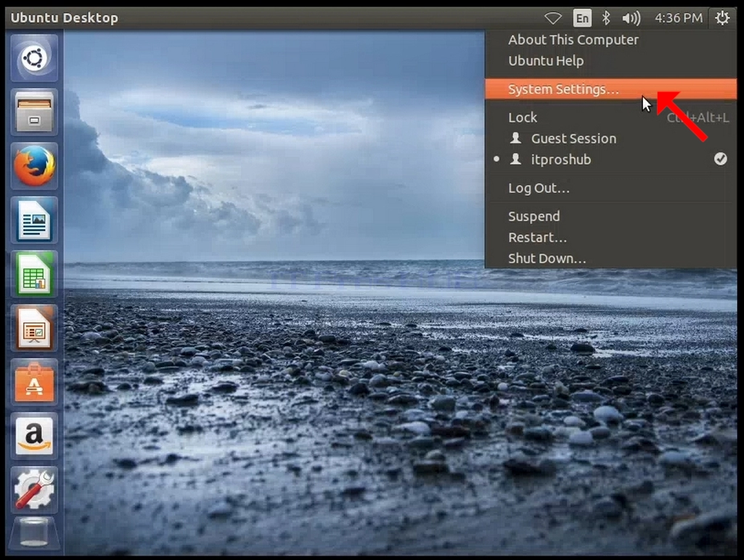Open the Files manager icon

tap(34, 112)
